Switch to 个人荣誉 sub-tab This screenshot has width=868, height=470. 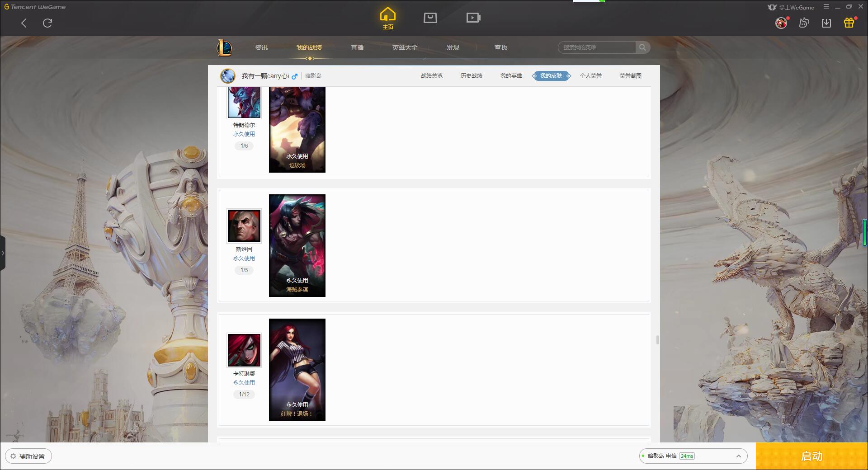(x=591, y=76)
